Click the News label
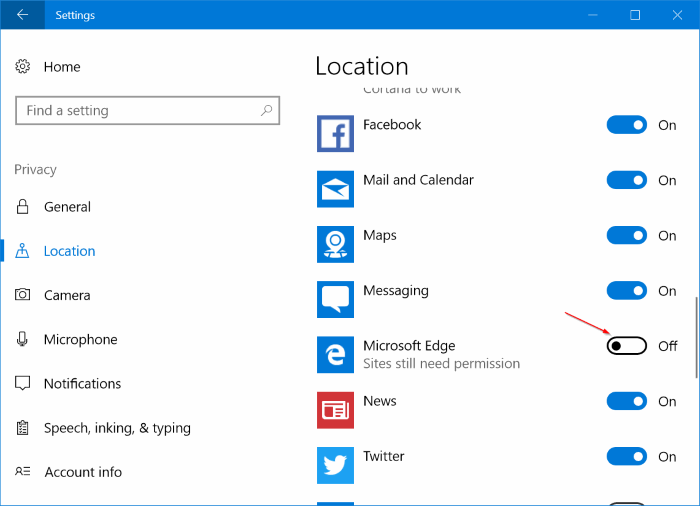Viewport: 700px width, 506px height. pos(380,401)
